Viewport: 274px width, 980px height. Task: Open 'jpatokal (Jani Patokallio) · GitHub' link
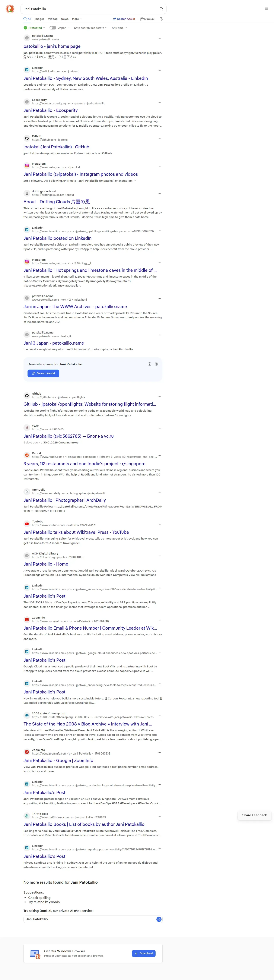[56, 147]
